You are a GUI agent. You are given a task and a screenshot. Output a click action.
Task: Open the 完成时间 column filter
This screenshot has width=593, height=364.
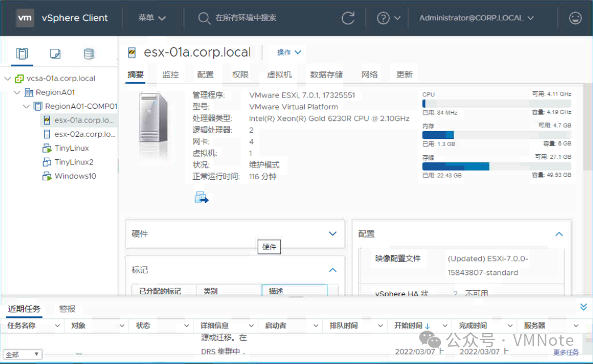(510, 325)
